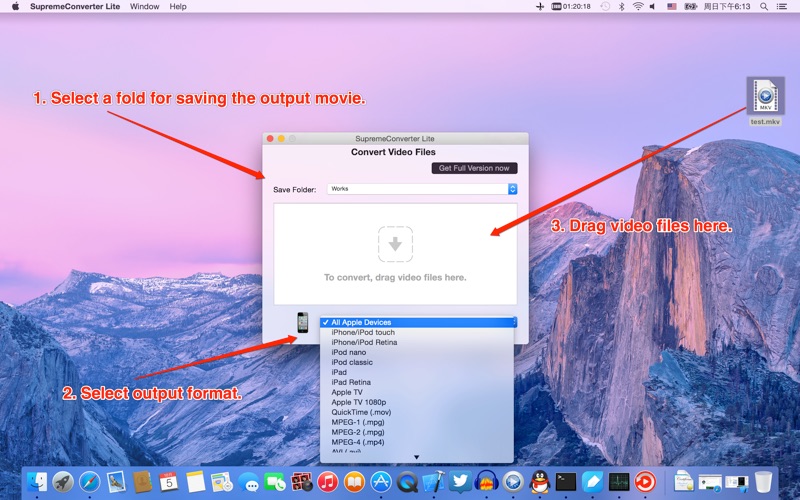Image resolution: width=800 pixels, height=500 pixels.
Task: Open the Window menu
Action: (144, 7)
